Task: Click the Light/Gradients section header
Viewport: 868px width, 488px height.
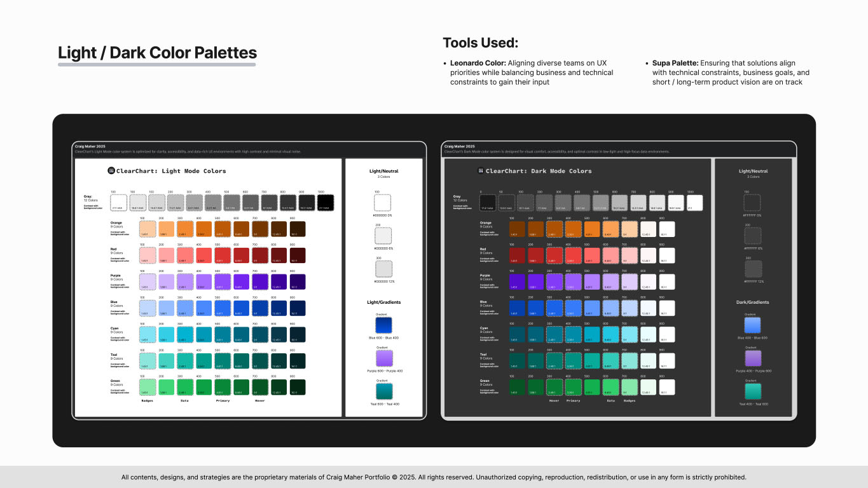Action: pos(384,302)
